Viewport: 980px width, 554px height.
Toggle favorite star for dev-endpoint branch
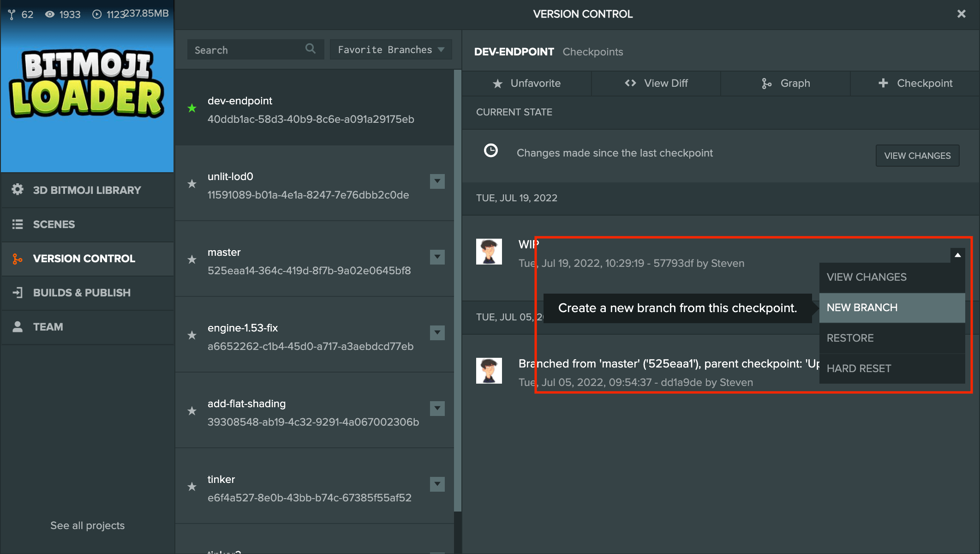[x=192, y=108]
